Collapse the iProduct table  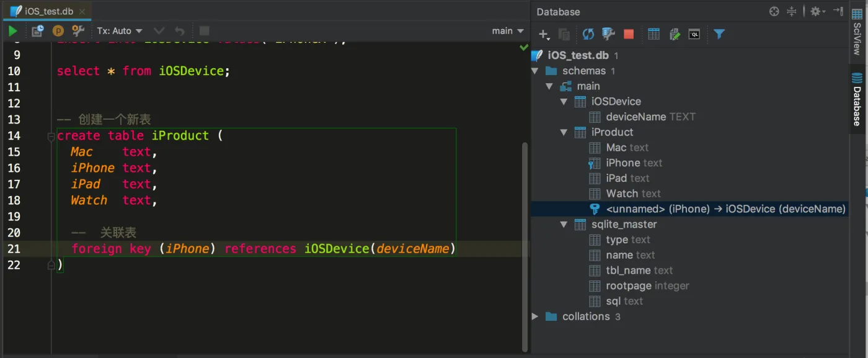(564, 132)
